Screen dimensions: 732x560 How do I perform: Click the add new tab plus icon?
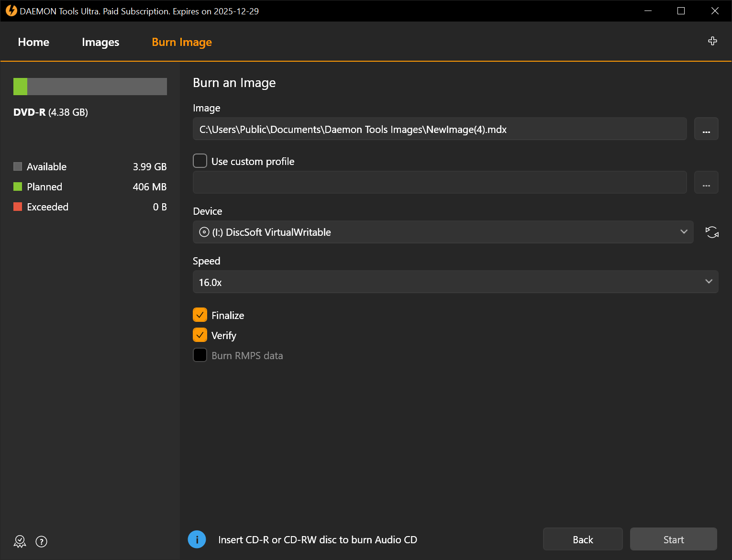(712, 41)
